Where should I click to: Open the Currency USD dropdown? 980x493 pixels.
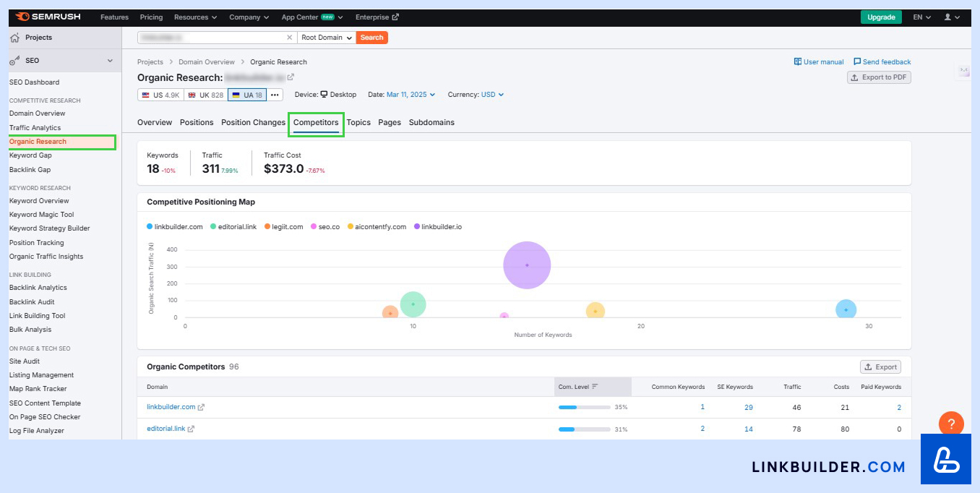click(491, 95)
